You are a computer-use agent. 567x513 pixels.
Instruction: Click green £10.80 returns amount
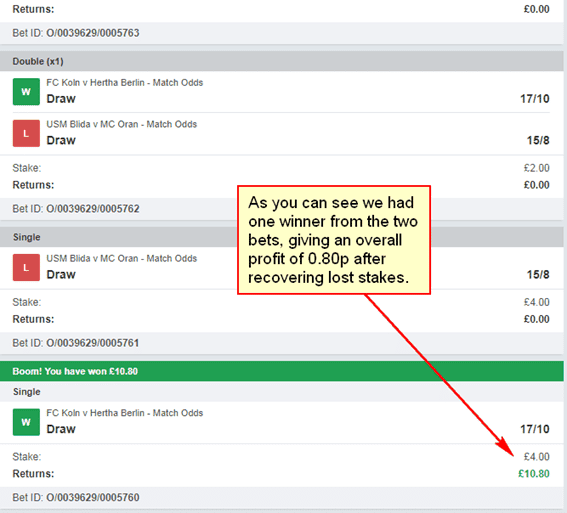[534, 474]
